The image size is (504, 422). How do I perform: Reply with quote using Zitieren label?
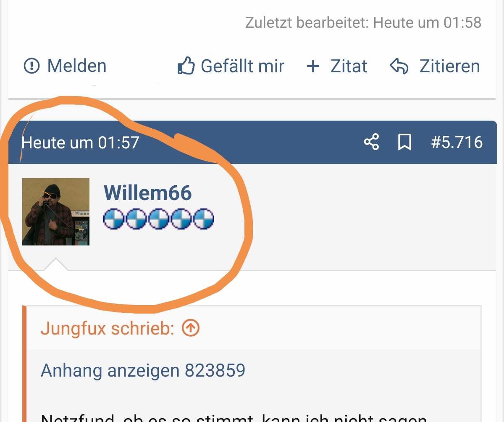[450, 66]
